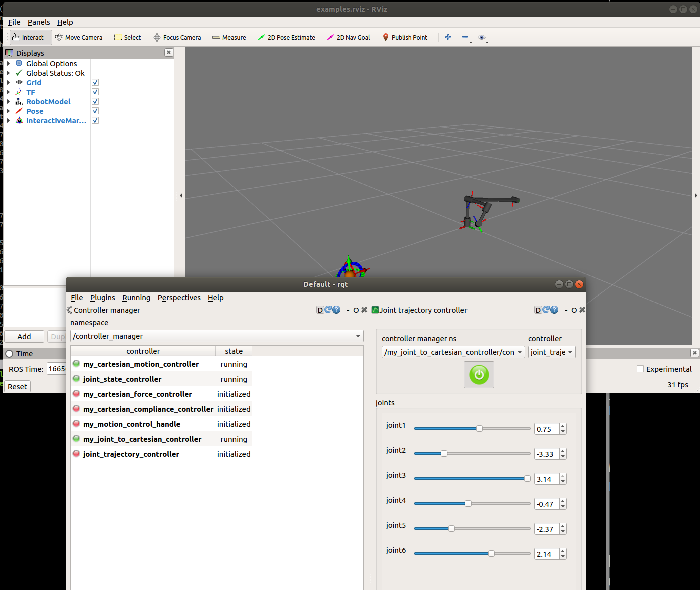The height and width of the screenshot is (590, 700).
Task: Select the 2D Pose Estimate tool
Action: [286, 37]
